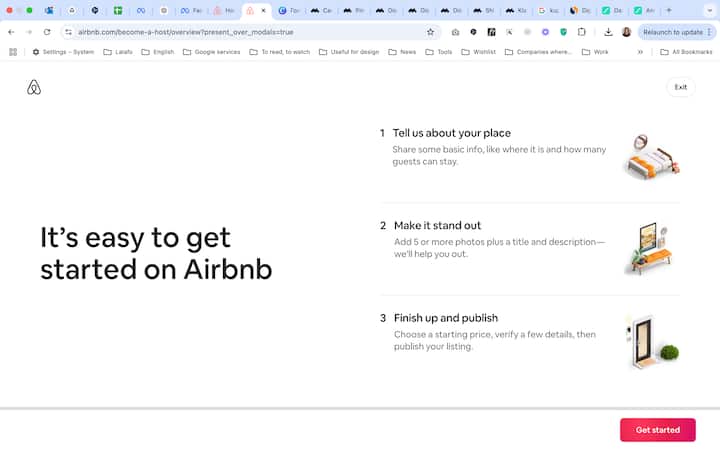The image size is (720, 450).
Task: Switch to the Meta tab labeled Fa
Action: 191,10
